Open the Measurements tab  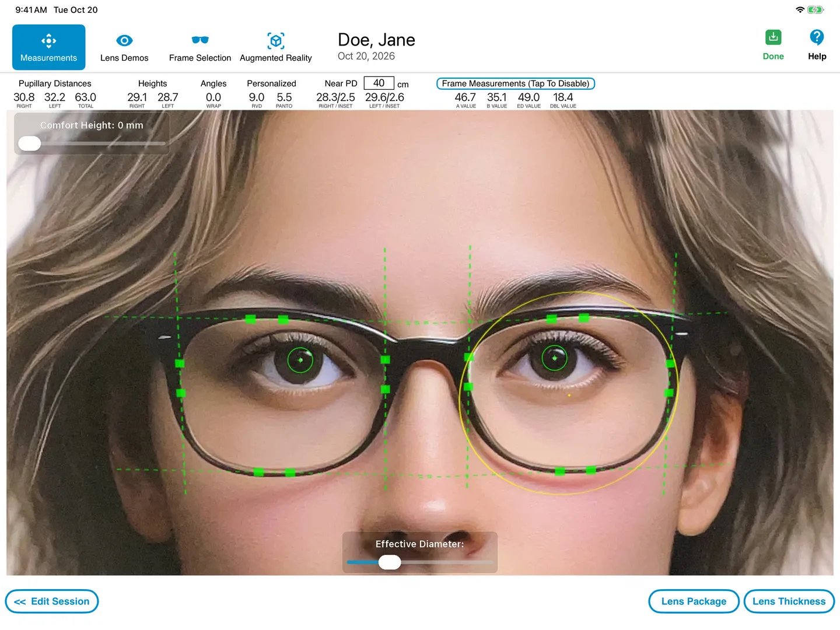[x=48, y=47]
